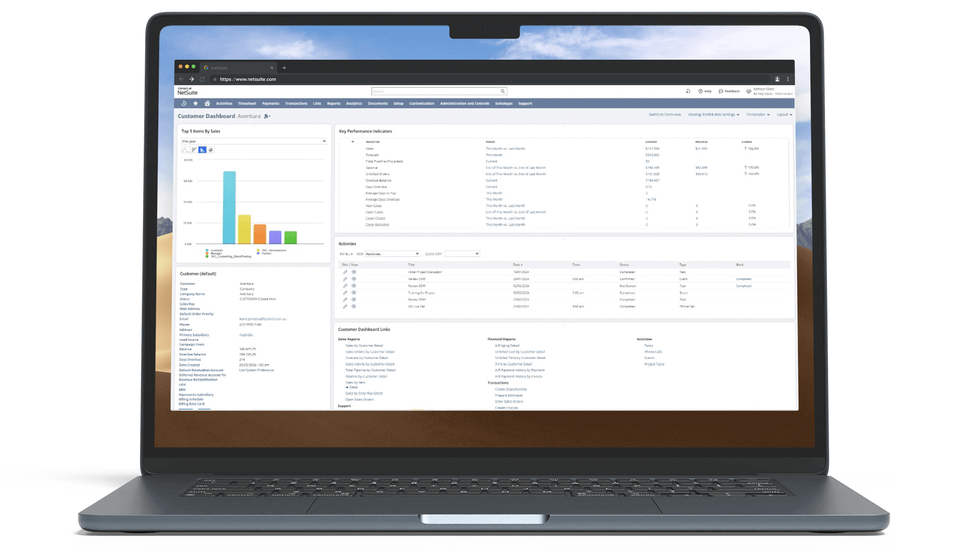The image size is (980, 551).
Task: Select the column bar chart view
Action: pos(202,150)
